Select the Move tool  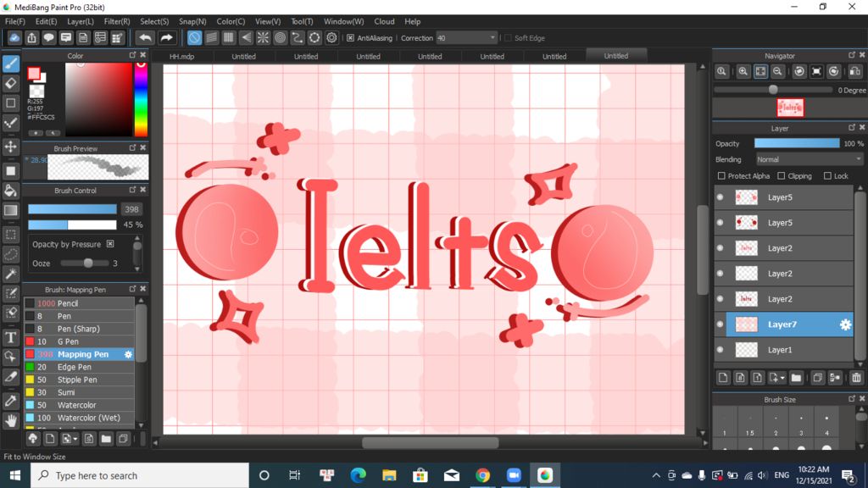coord(11,147)
